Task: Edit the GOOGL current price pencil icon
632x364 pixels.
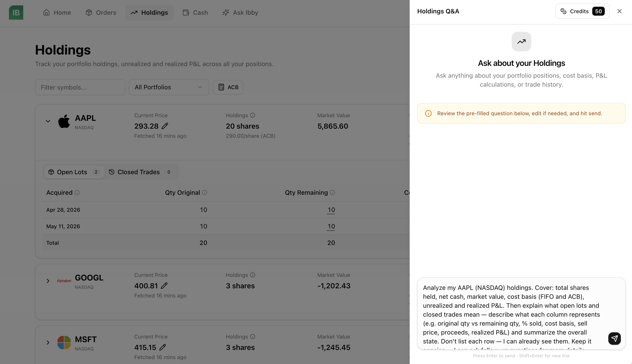Action: tap(164, 285)
